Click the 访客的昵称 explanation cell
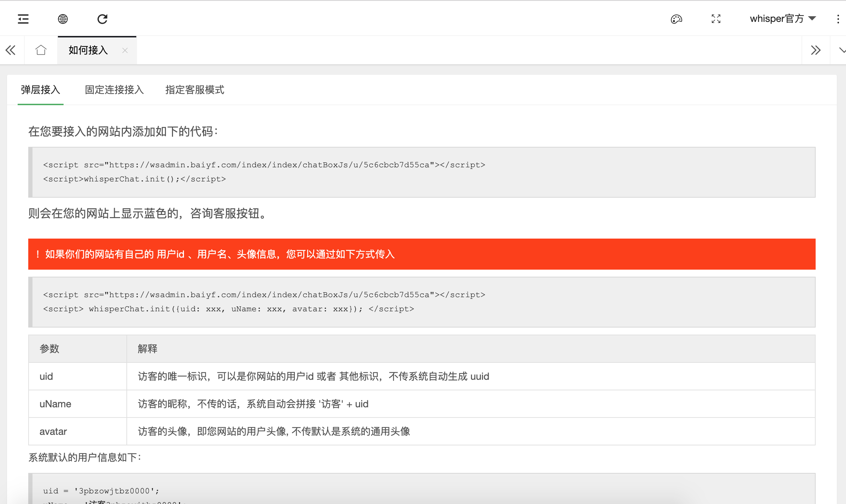The image size is (846, 504). [471, 404]
